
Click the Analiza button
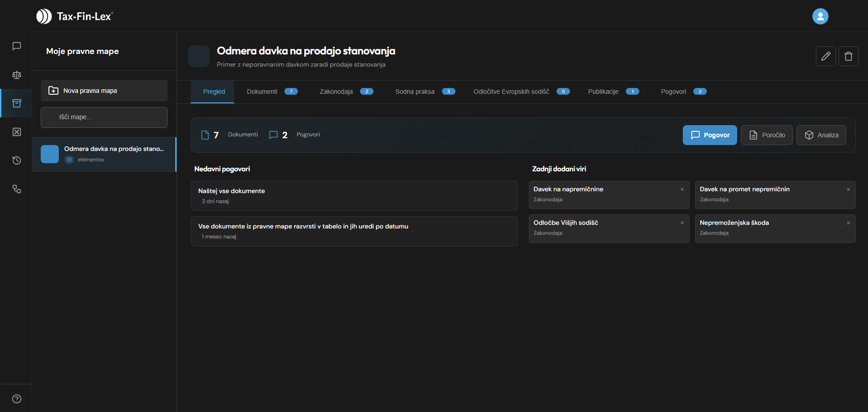tap(821, 135)
